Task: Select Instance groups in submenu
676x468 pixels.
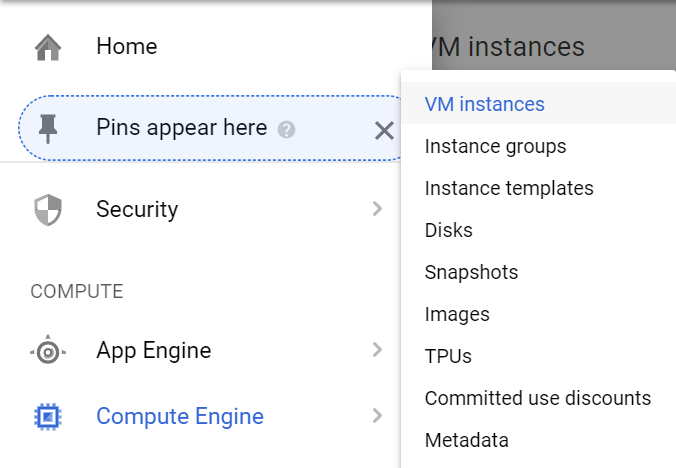Action: pos(495,146)
